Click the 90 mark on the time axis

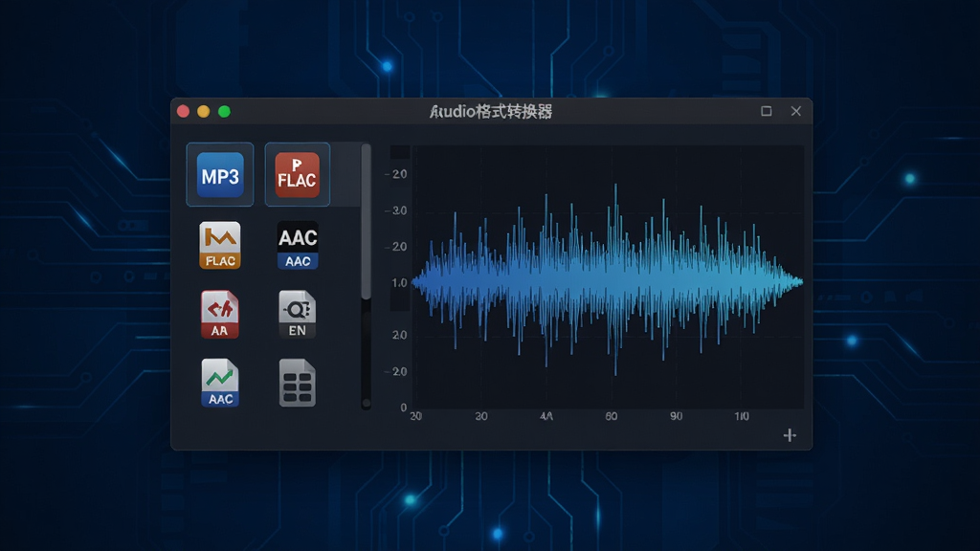click(x=677, y=416)
